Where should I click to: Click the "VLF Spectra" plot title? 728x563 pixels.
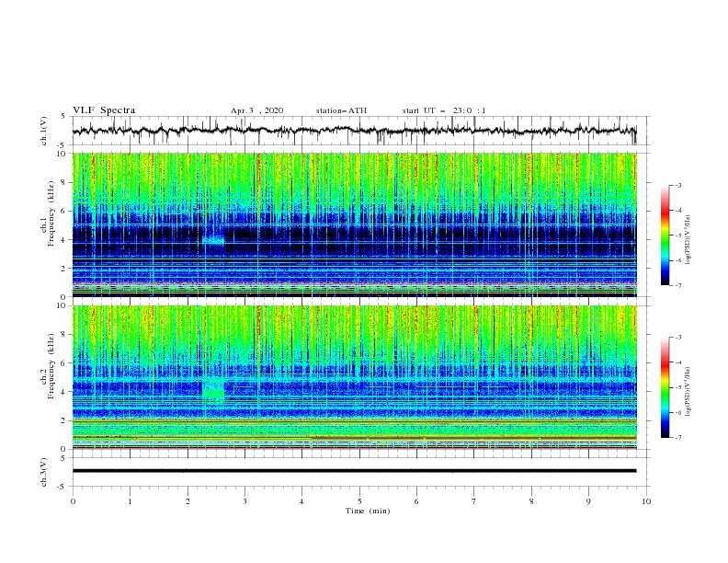pos(104,110)
